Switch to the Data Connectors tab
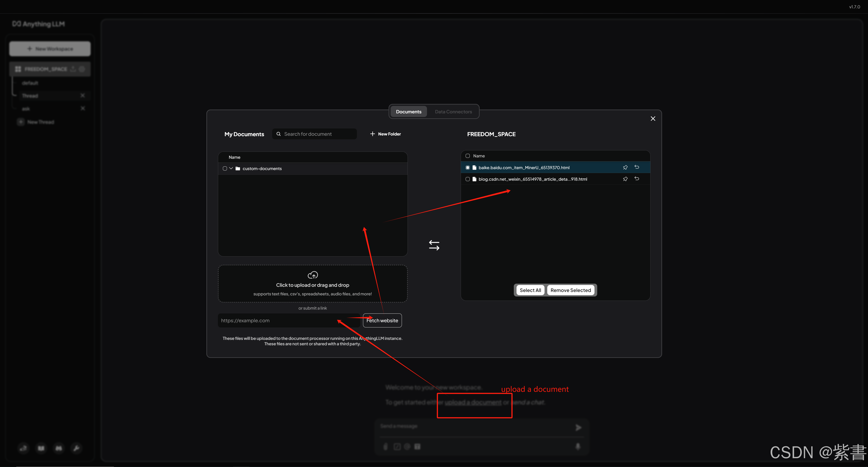The height and width of the screenshot is (467, 868). point(453,112)
